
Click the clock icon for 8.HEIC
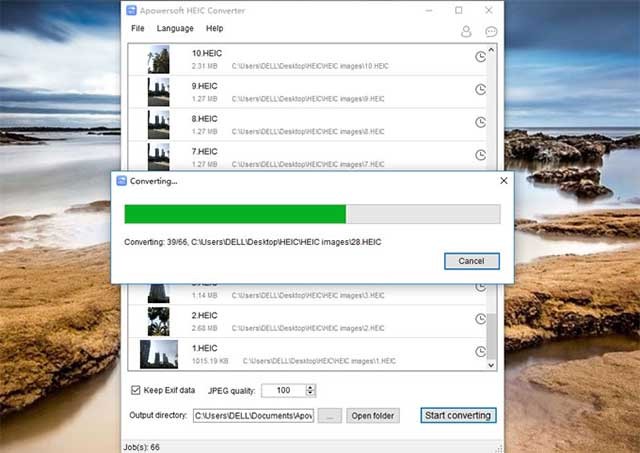click(480, 122)
